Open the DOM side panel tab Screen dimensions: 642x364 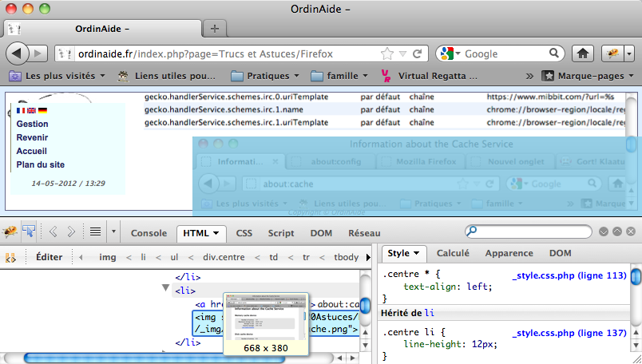(560, 253)
